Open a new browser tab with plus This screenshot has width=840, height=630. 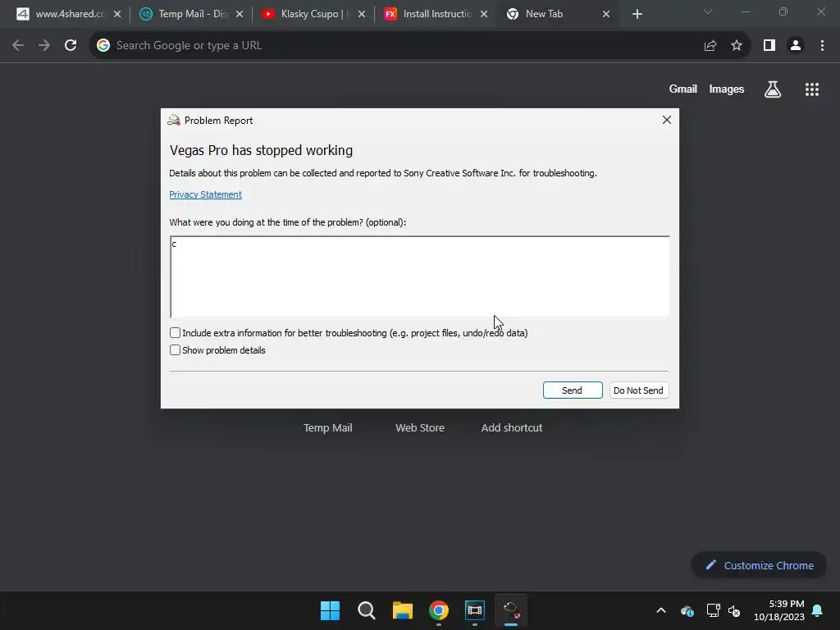pos(637,14)
